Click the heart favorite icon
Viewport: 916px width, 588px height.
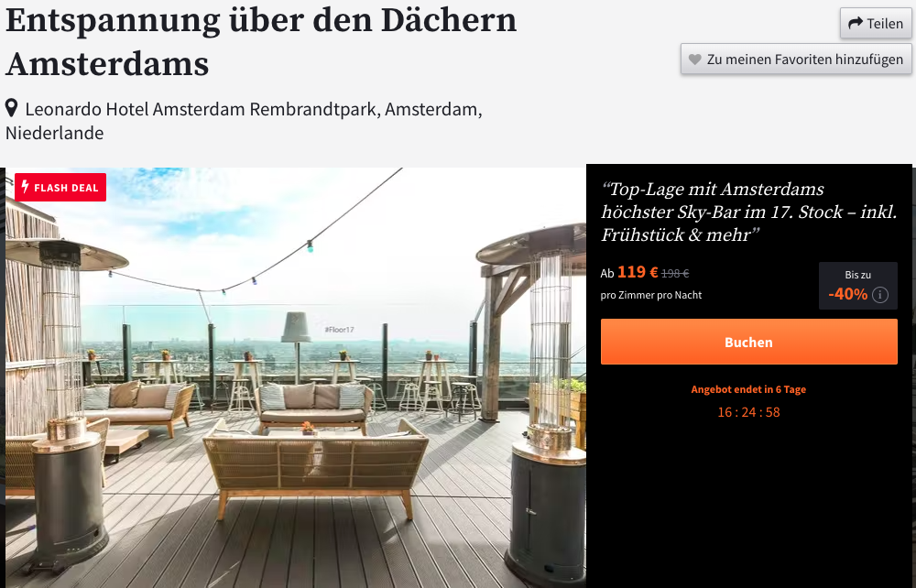694,60
